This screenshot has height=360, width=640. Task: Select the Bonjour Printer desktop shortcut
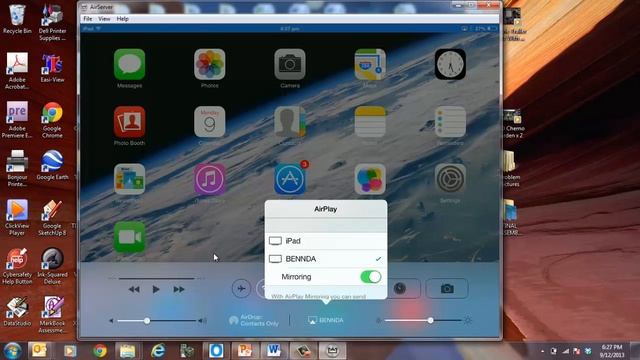pyautogui.click(x=17, y=169)
